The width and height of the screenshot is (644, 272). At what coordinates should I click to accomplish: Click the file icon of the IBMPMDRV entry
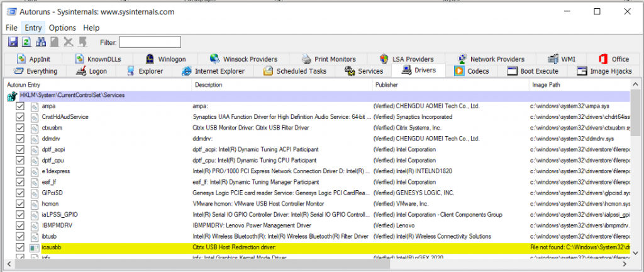35,225
